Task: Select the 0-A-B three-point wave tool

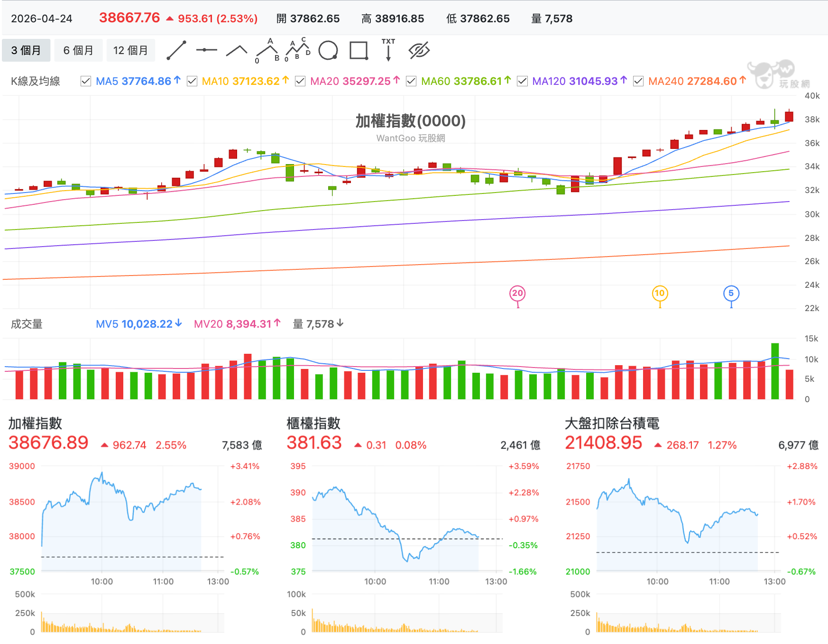Action: pos(267,50)
